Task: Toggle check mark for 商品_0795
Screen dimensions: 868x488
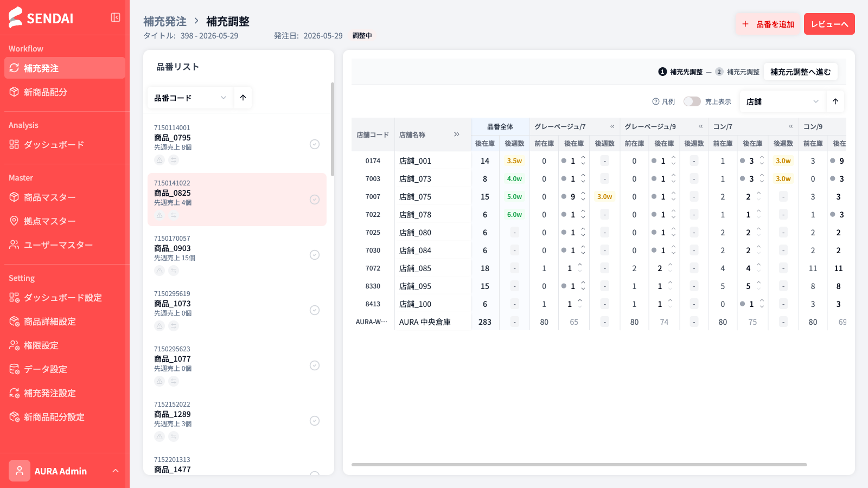Action: coord(315,144)
